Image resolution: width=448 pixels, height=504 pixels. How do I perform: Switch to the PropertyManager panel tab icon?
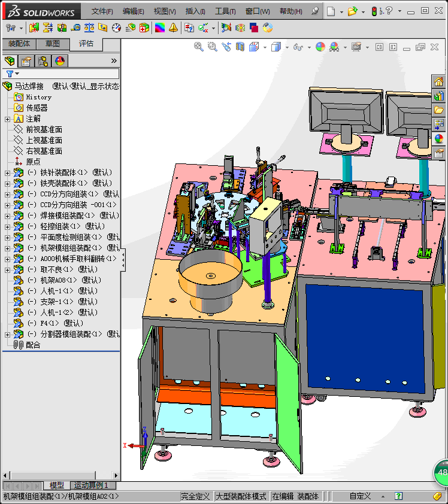click(26, 60)
